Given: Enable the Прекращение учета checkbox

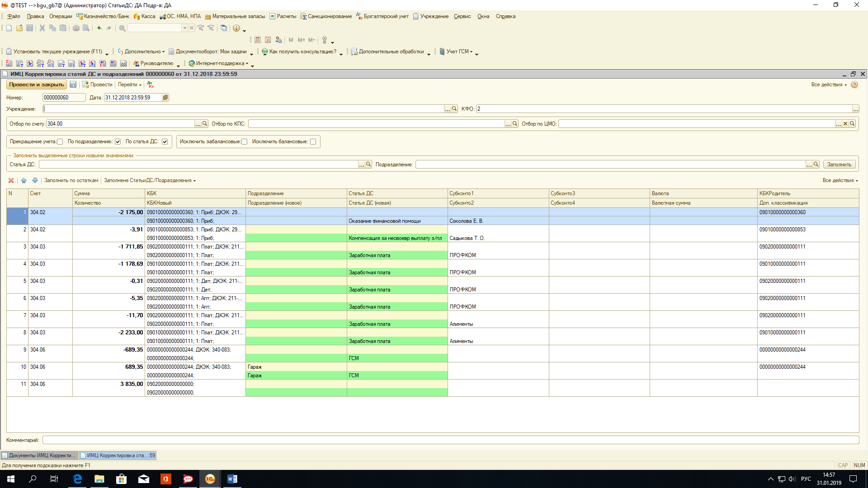Looking at the screenshot, I should [60, 142].
